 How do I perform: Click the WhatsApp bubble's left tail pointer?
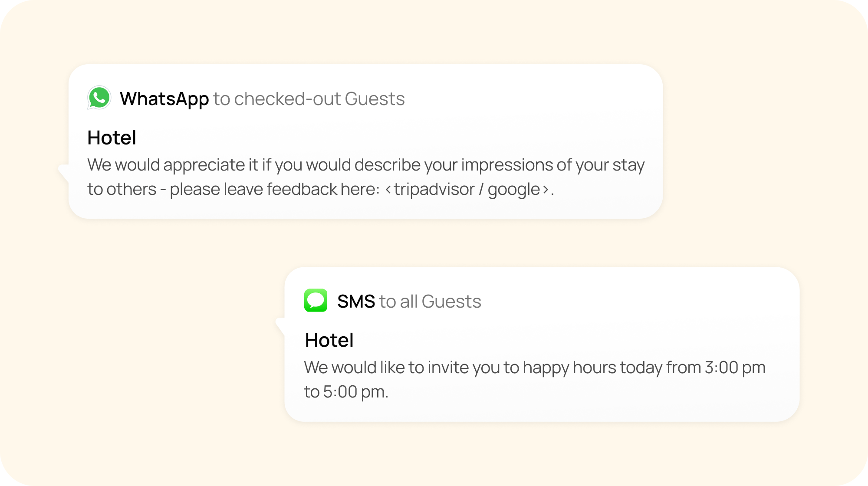click(63, 172)
